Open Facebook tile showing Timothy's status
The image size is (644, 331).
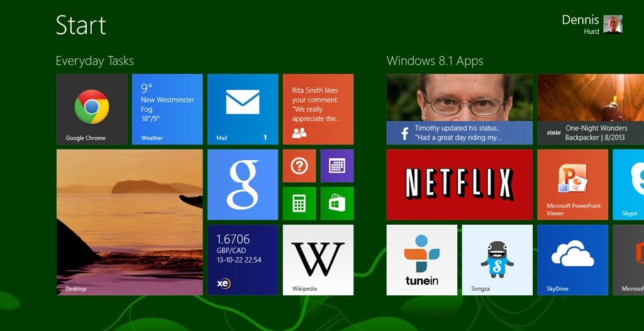459,109
